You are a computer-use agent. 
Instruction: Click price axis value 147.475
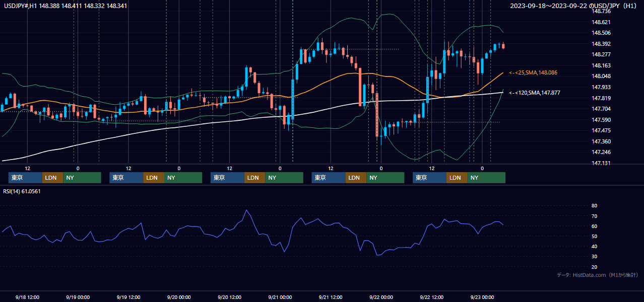click(x=601, y=130)
